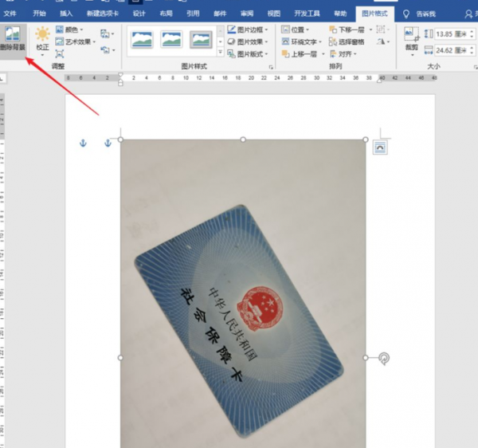Switch to the Layout (布局) tab
The height and width of the screenshot is (448, 478).
coord(167,14)
